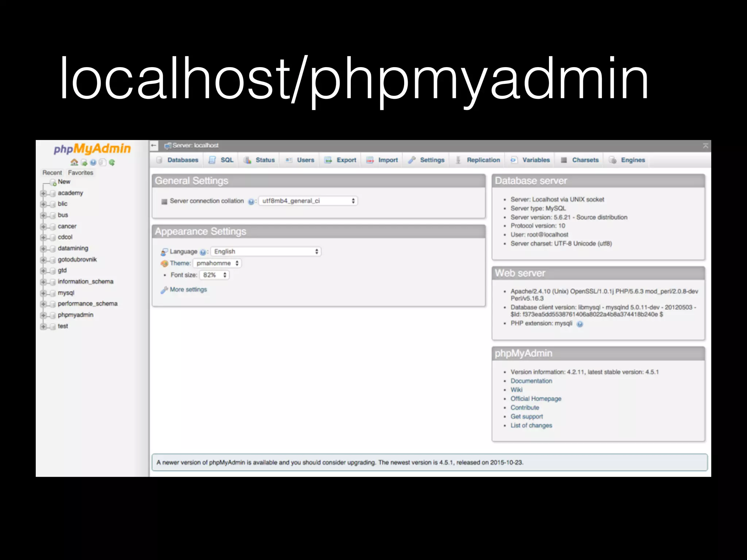Click the Server: localhost breadcrumb
Image resolution: width=747 pixels, height=560 pixels.
click(x=196, y=145)
